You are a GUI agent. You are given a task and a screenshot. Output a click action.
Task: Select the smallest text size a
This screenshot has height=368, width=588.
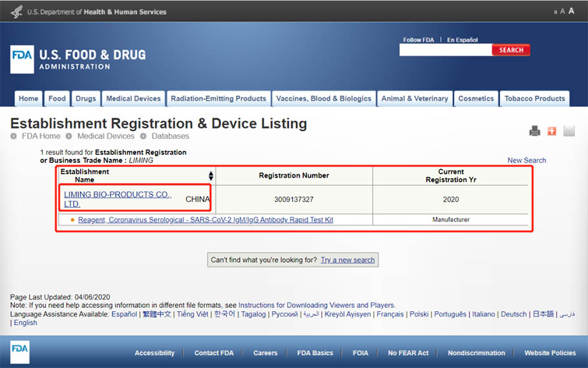(555, 12)
